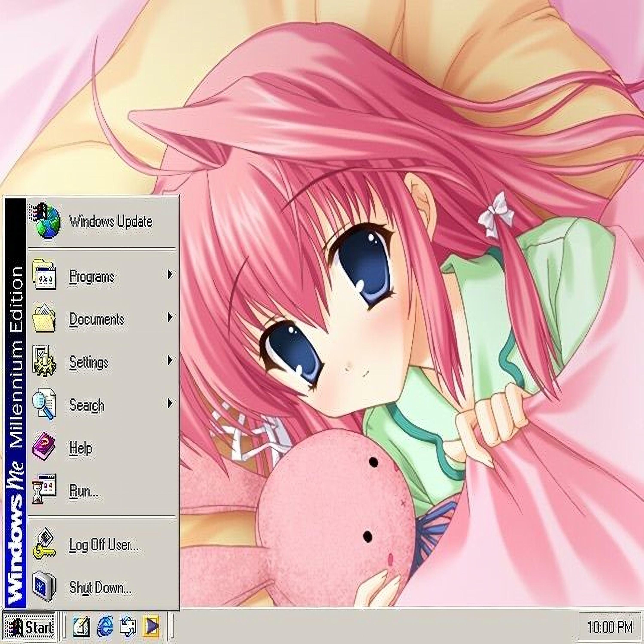Choose the Log Off User... menu entry

point(104,546)
